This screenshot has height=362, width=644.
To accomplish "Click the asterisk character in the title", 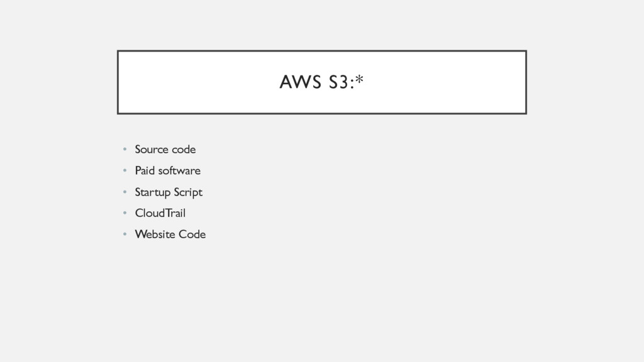I will pyautogui.click(x=360, y=79).
